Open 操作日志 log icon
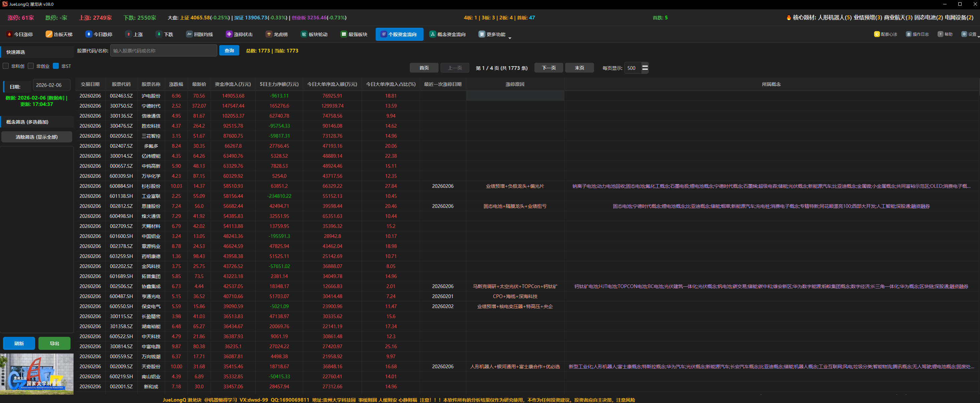 tap(908, 34)
